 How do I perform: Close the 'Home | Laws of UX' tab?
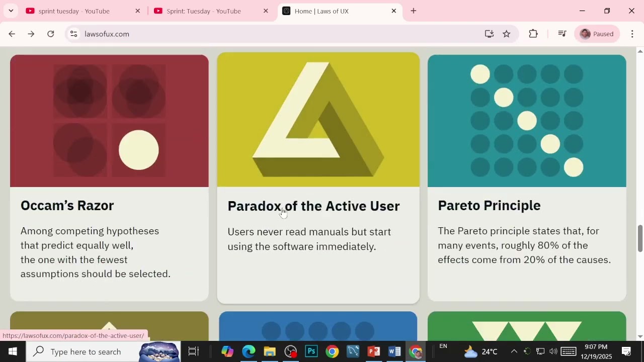click(x=394, y=11)
